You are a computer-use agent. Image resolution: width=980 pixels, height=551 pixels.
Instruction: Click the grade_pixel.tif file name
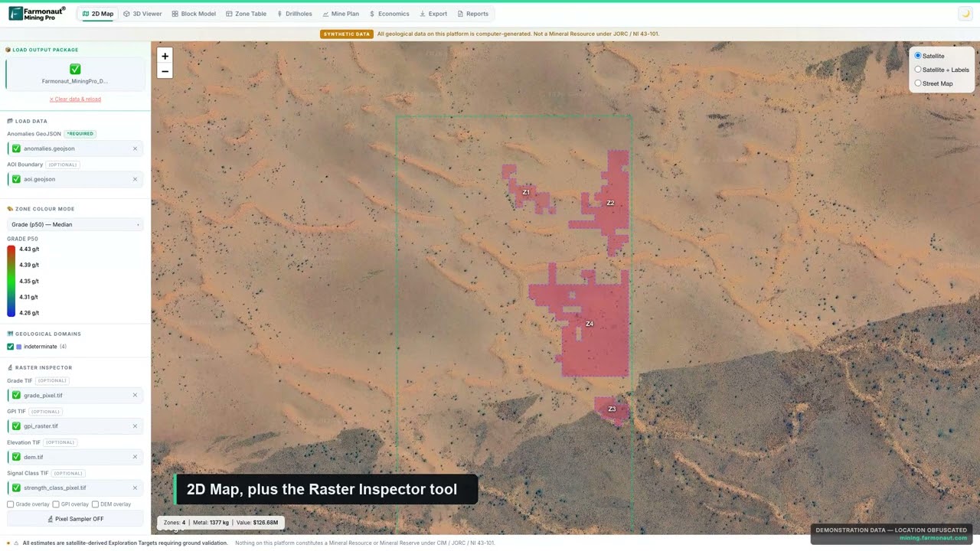43,396
